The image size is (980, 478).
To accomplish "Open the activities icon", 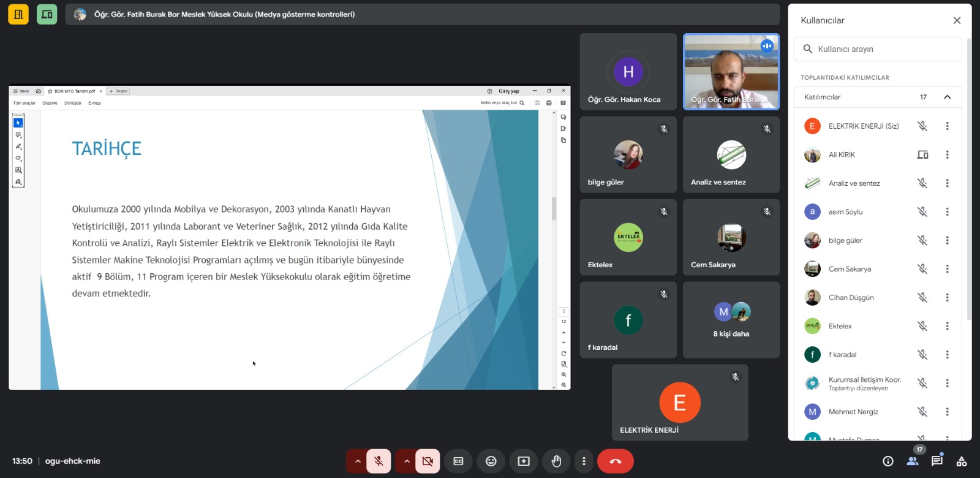I will tap(962, 461).
